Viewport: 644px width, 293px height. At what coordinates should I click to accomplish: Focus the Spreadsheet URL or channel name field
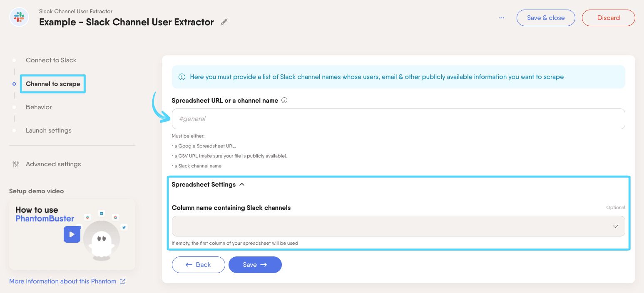[x=398, y=119]
